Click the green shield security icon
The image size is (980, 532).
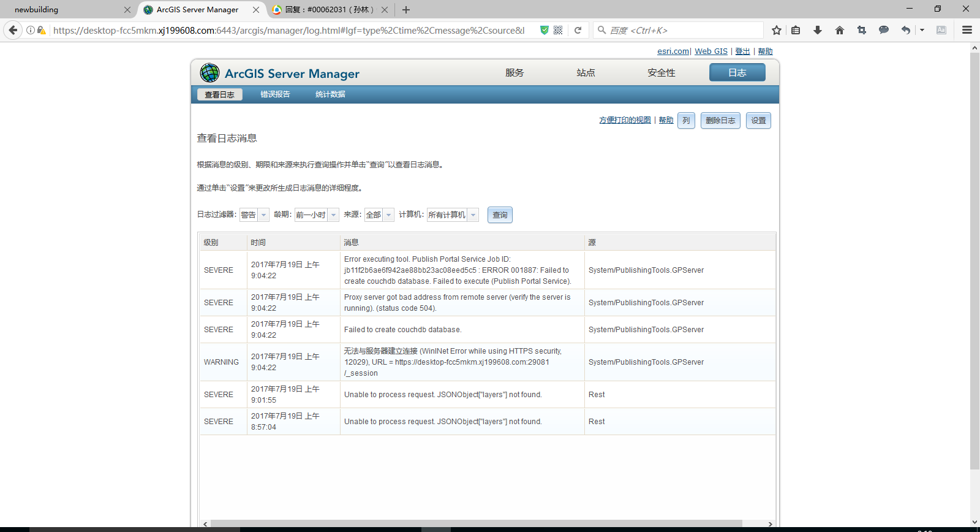pos(544,30)
